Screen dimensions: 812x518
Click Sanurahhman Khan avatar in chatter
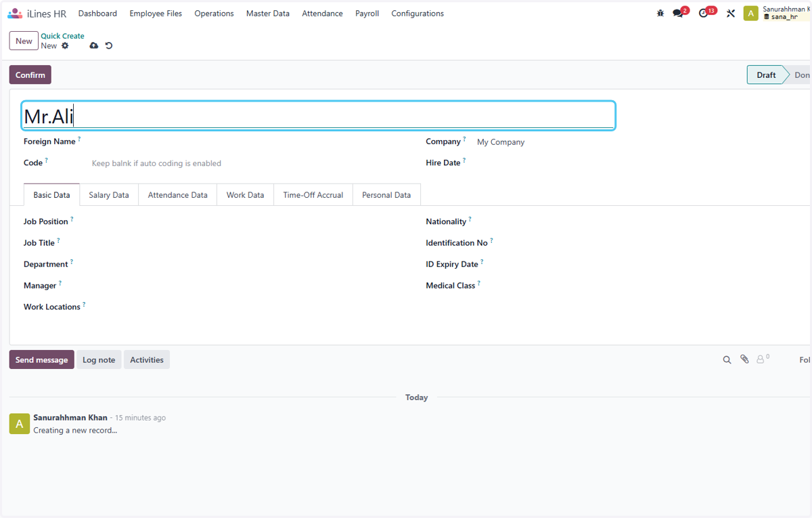tap(19, 424)
